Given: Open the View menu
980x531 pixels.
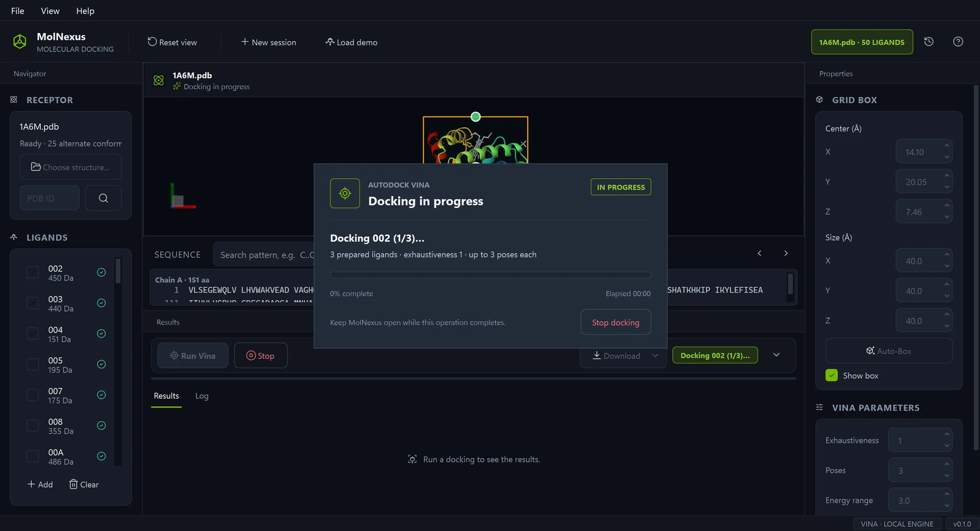Looking at the screenshot, I should (50, 11).
